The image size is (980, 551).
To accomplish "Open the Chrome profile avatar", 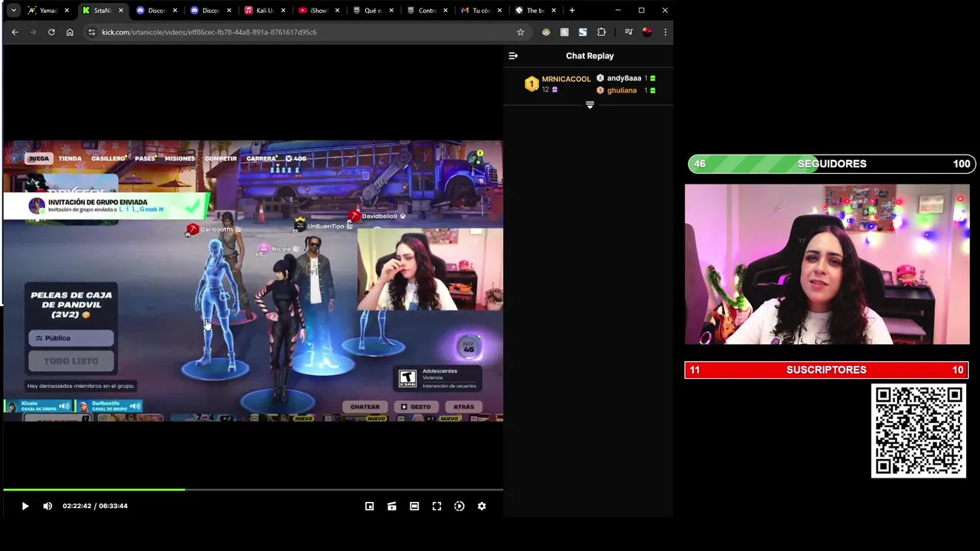I will pos(647,32).
